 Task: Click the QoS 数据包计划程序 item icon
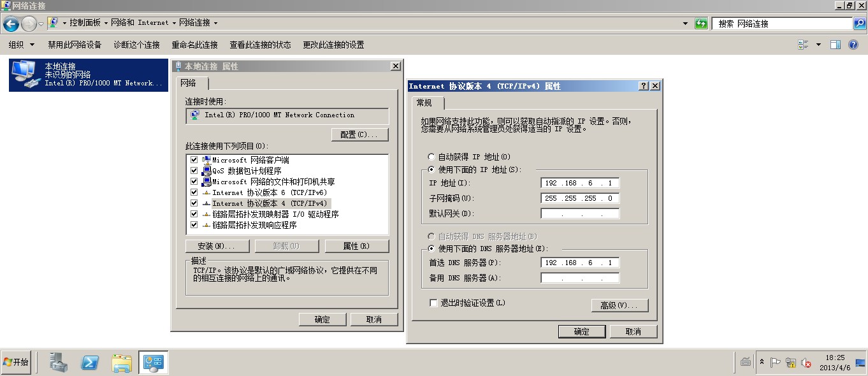coord(206,171)
